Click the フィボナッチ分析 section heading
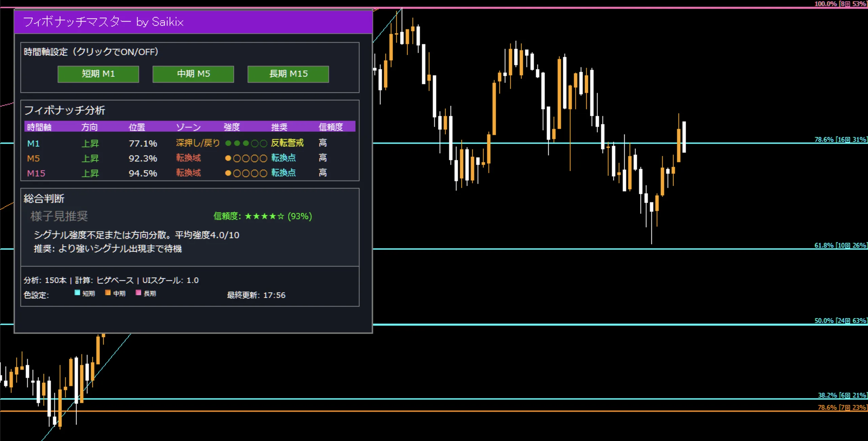The image size is (868, 441). pos(65,110)
